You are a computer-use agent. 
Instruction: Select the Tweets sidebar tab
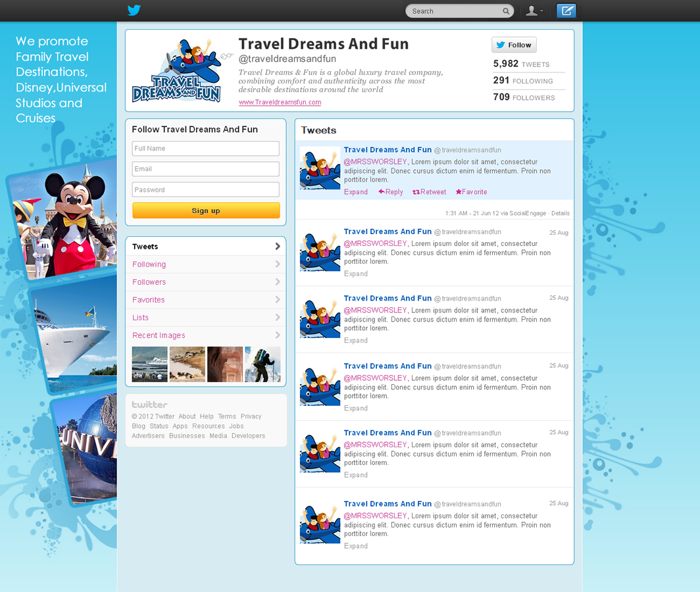click(206, 247)
